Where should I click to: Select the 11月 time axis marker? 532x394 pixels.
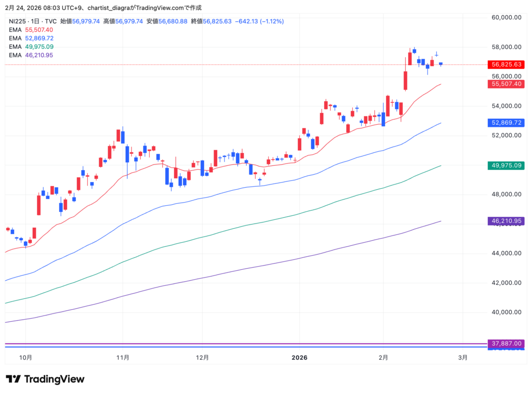(x=123, y=358)
